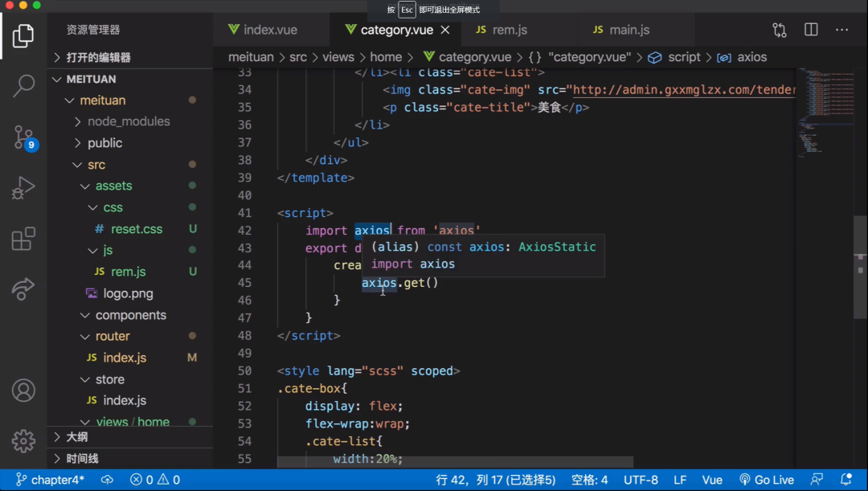This screenshot has height=491, width=868.
Task: Collapse the MEITUAN workspace section
Action: 130,80
